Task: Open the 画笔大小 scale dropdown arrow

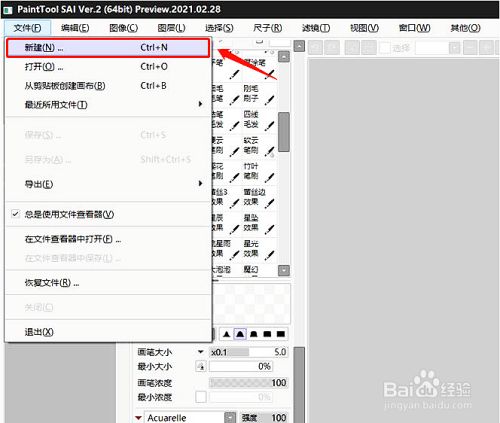Action: coord(201,352)
